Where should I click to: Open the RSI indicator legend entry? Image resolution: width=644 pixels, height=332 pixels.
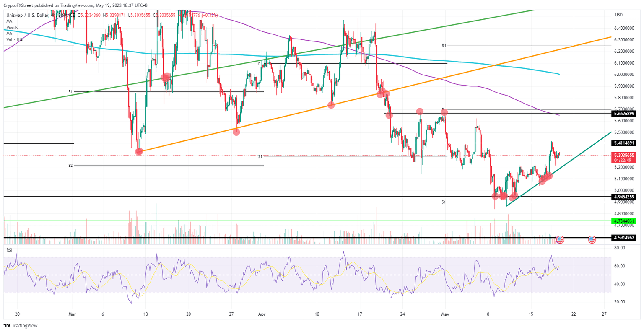pos(10,250)
